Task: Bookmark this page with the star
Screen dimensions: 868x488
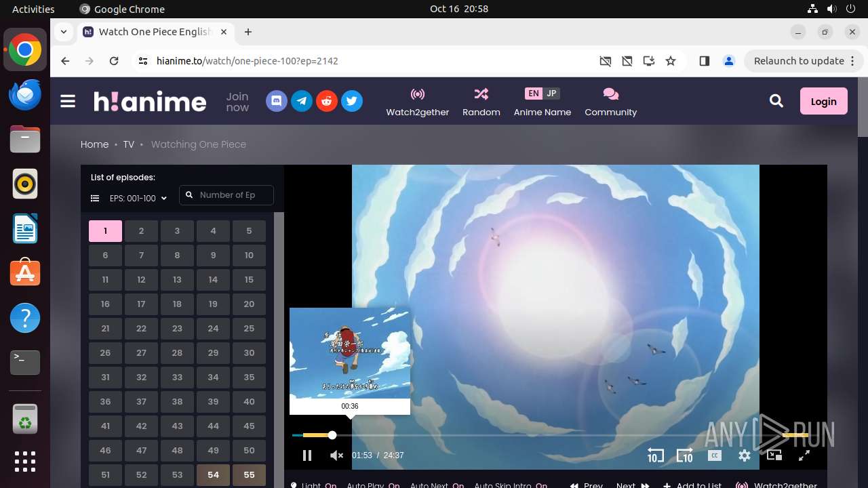Action: (x=671, y=61)
